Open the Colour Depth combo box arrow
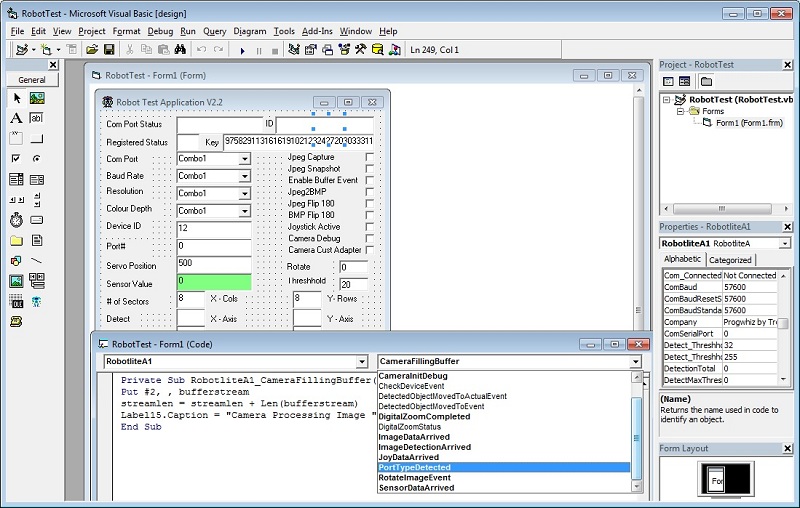 pos(245,211)
